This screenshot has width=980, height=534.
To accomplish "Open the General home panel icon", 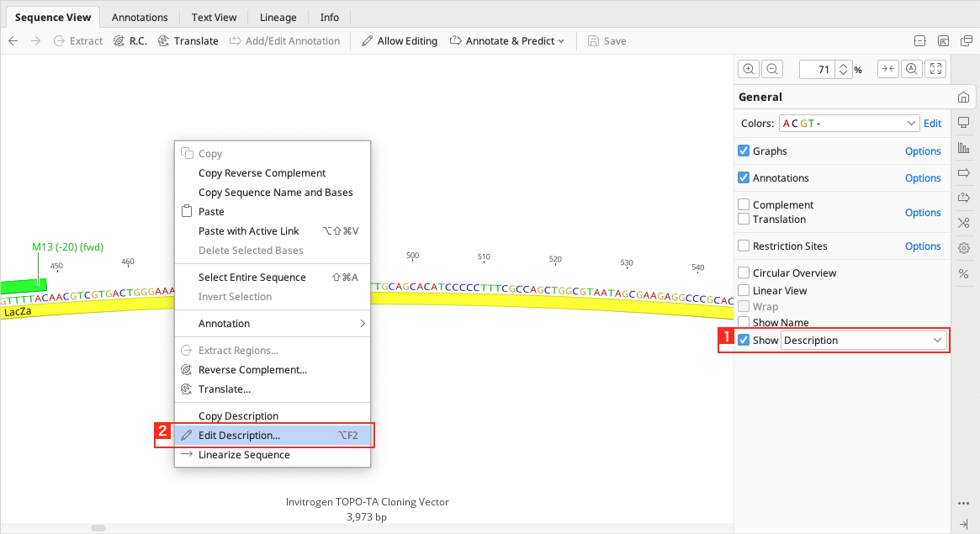I will pos(964,98).
